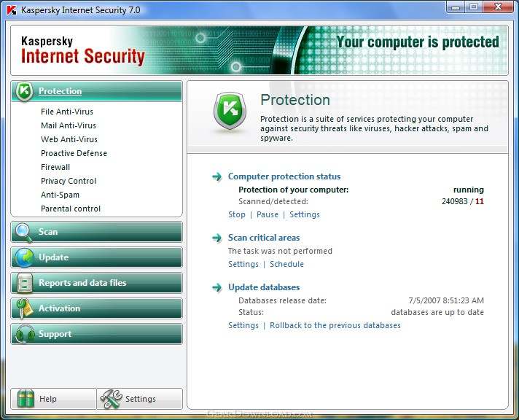This screenshot has width=519, height=420.
Task: Click the magnifying glass Scan icon
Action: click(24, 232)
